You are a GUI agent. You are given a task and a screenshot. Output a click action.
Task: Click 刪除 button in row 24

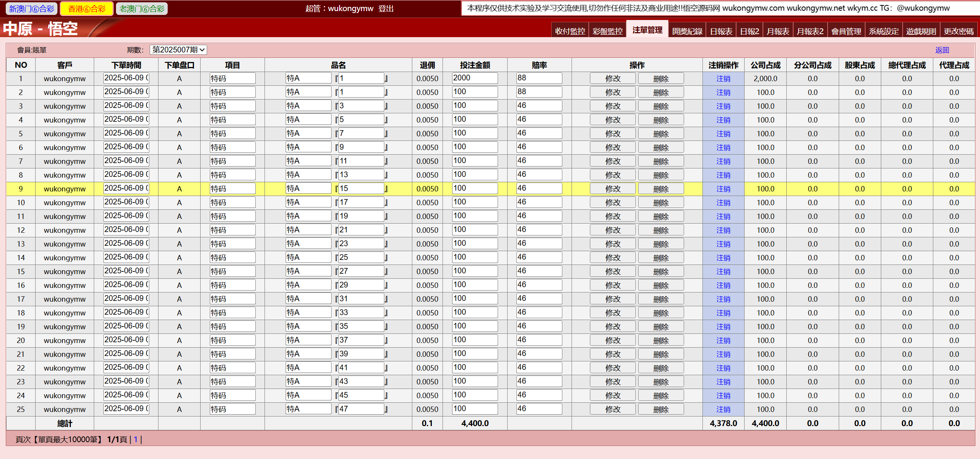point(661,395)
